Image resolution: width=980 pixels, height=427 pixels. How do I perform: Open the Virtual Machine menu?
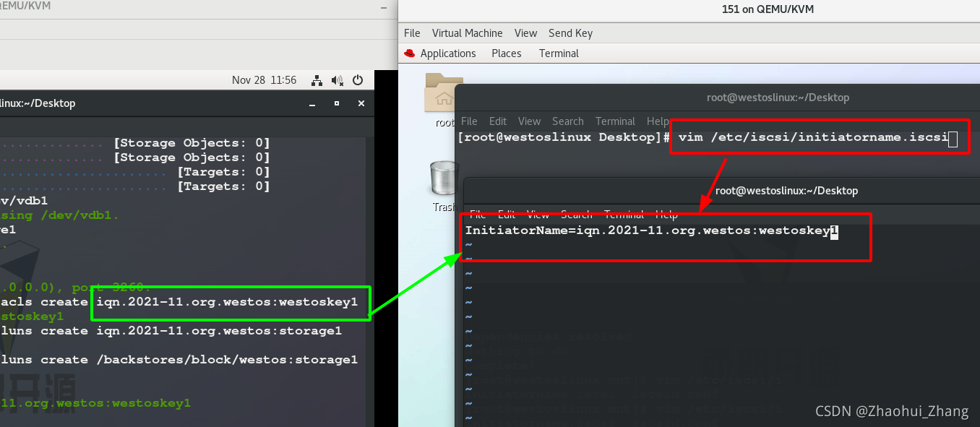[x=467, y=33]
